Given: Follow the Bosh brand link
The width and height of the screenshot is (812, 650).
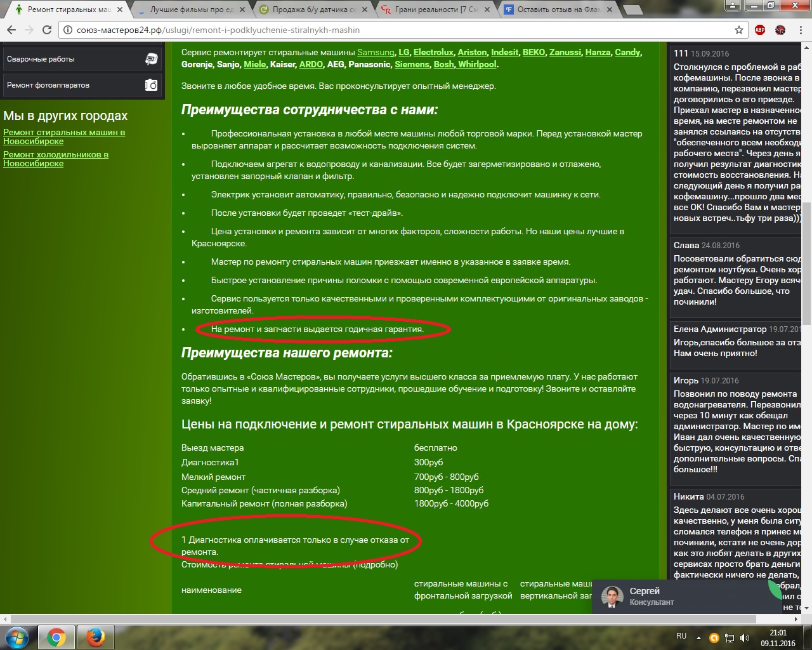Looking at the screenshot, I should pos(444,64).
